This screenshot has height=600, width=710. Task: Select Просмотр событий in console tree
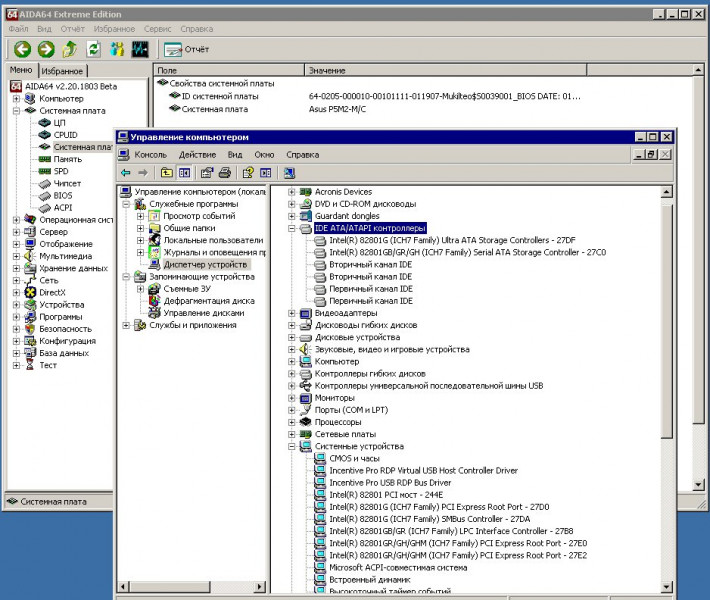(x=199, y=216)
